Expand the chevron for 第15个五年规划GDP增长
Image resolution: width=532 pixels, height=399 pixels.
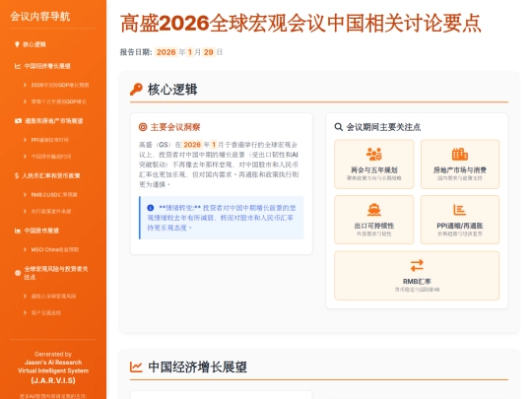25,101
